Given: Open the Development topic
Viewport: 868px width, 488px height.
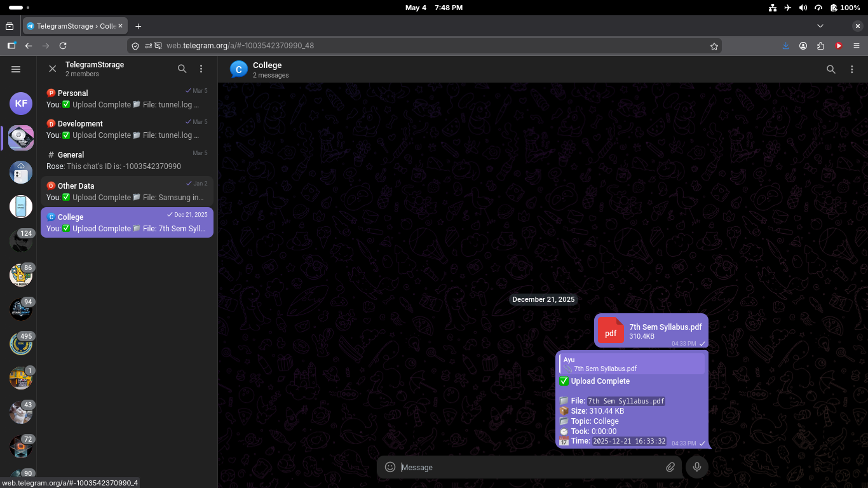Looking at the screenshot, I should [x=127, y=129].
